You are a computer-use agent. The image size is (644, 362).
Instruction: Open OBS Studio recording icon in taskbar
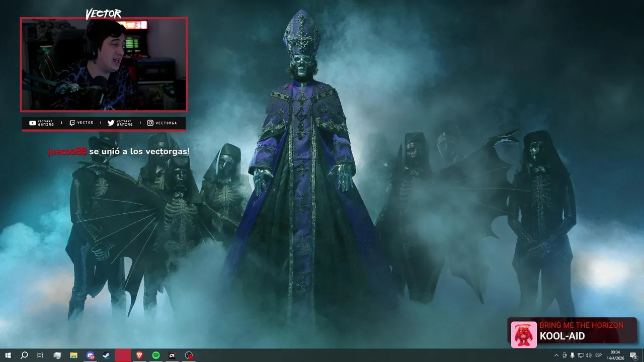click(189, 355)
